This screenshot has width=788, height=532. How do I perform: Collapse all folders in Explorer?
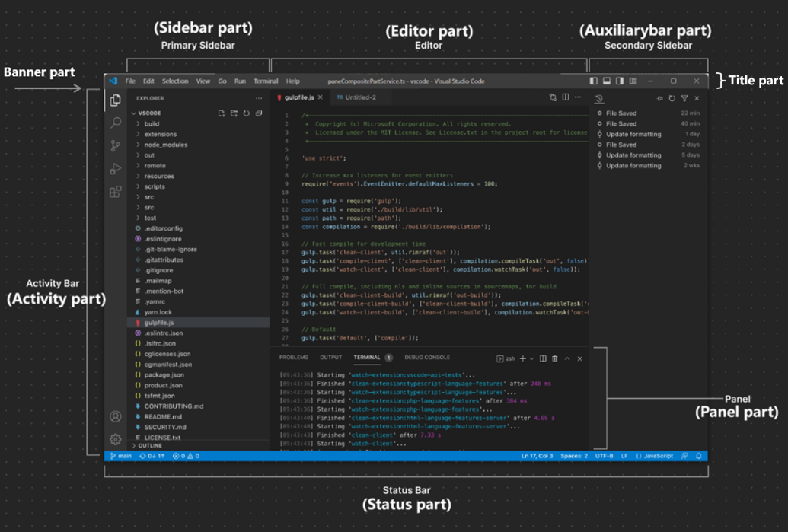pyautogui.click(x=259, y=113)
